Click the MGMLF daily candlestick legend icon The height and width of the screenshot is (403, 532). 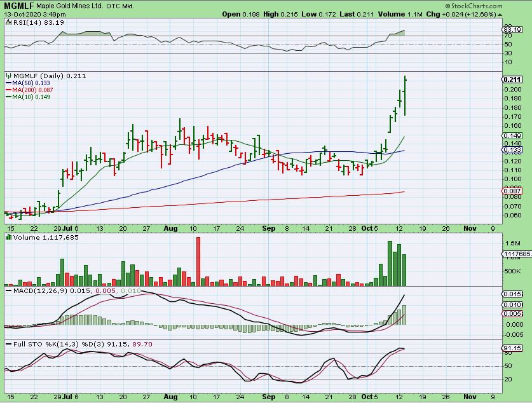coord(8,76)
